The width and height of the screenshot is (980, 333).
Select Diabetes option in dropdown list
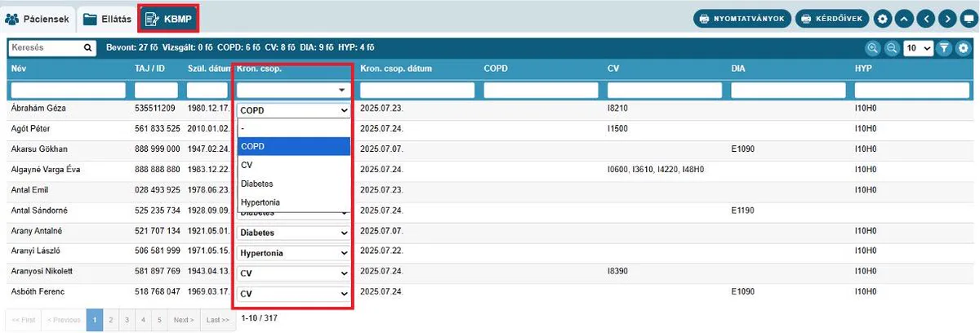(x=294, y=184)
